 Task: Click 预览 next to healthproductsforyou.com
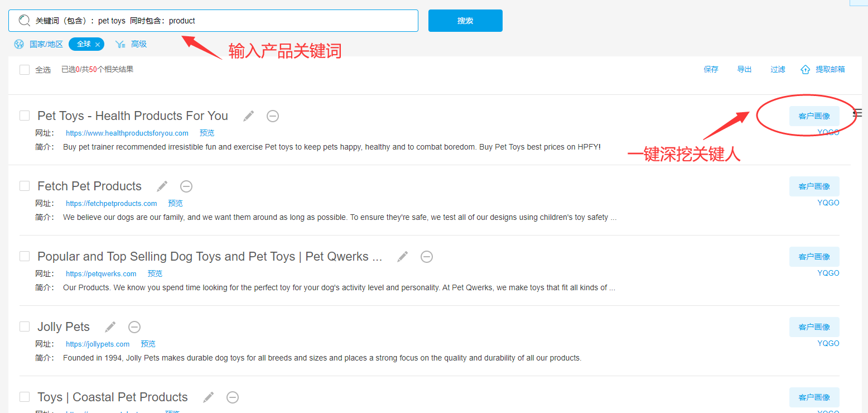point(207,133)
